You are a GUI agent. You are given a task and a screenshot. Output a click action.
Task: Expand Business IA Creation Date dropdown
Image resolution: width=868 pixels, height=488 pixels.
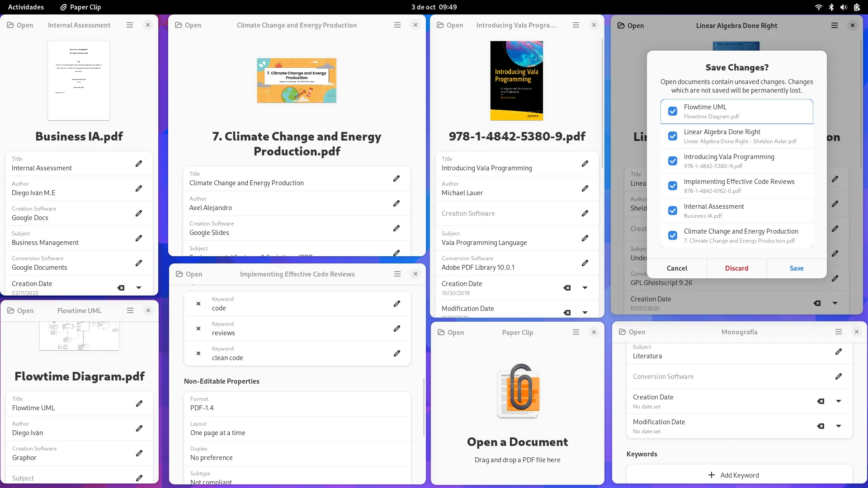point(139,288)
